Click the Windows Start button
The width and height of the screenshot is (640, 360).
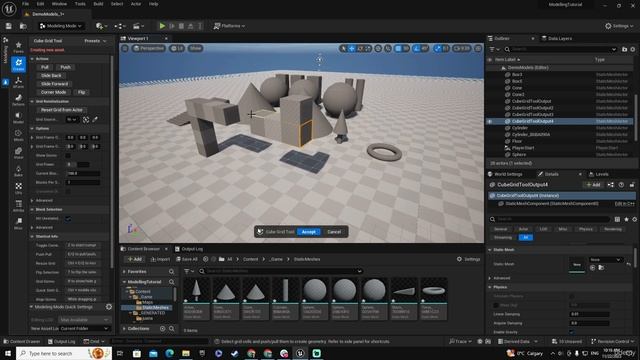8,353
